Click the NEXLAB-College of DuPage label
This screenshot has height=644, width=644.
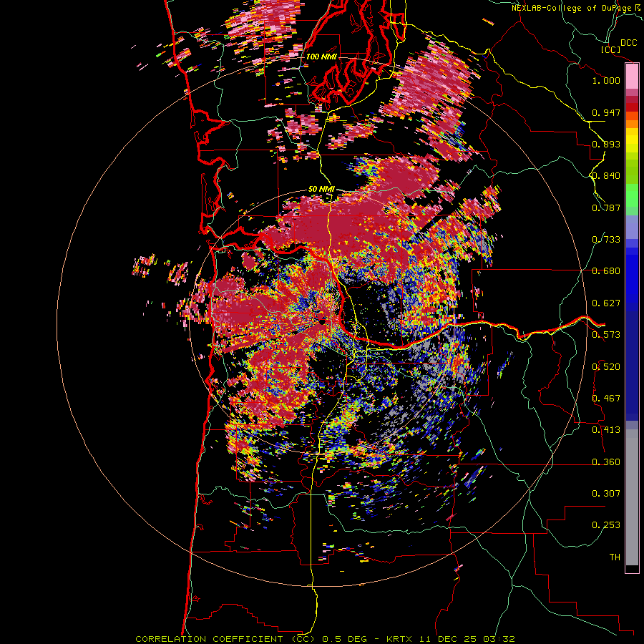(x=572, y=8)
